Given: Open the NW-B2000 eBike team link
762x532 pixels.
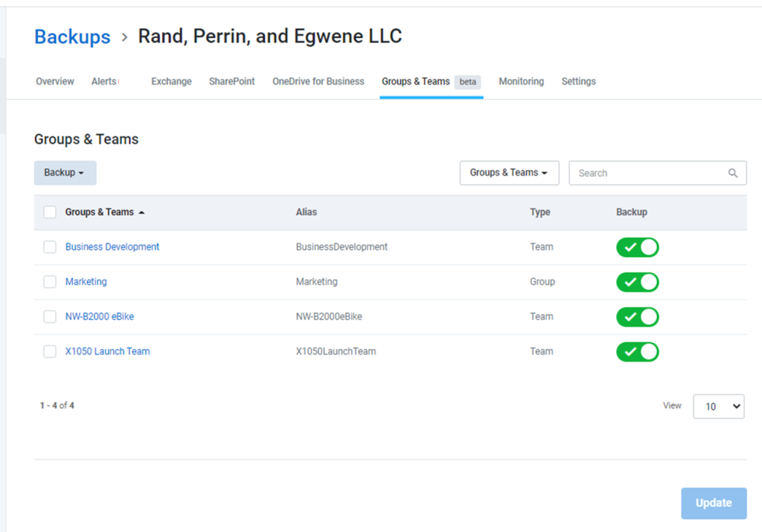Looking at the screenshot, I should 100,316.
